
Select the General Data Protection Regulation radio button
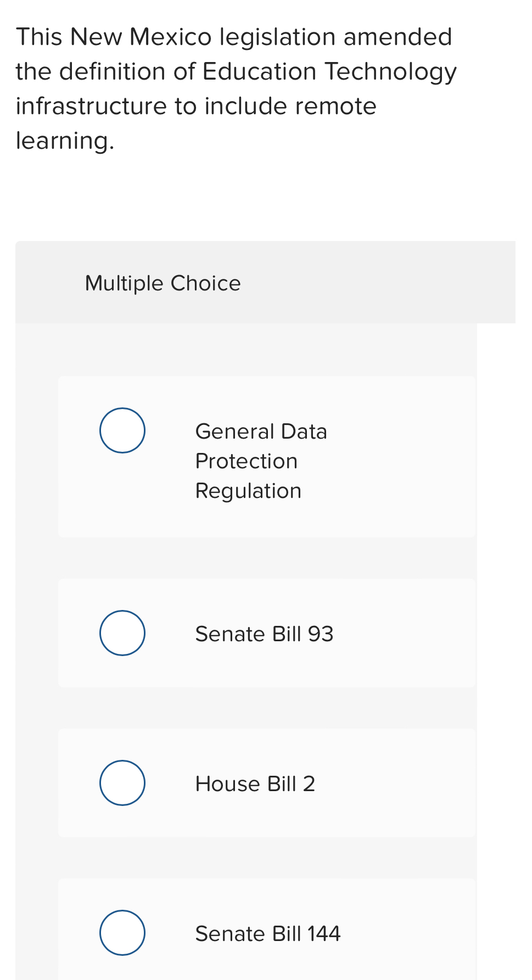pyautogui.click(x=122, y=430)
